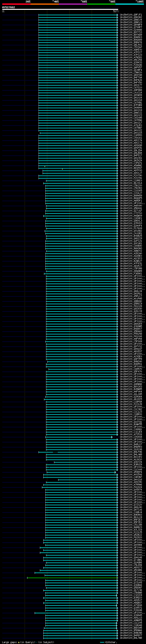This screenshot has height=644, width=146.
Task: Select hit label UniRef100_C0S4J7
Action: pyautogui.click(x=131, y=193)
